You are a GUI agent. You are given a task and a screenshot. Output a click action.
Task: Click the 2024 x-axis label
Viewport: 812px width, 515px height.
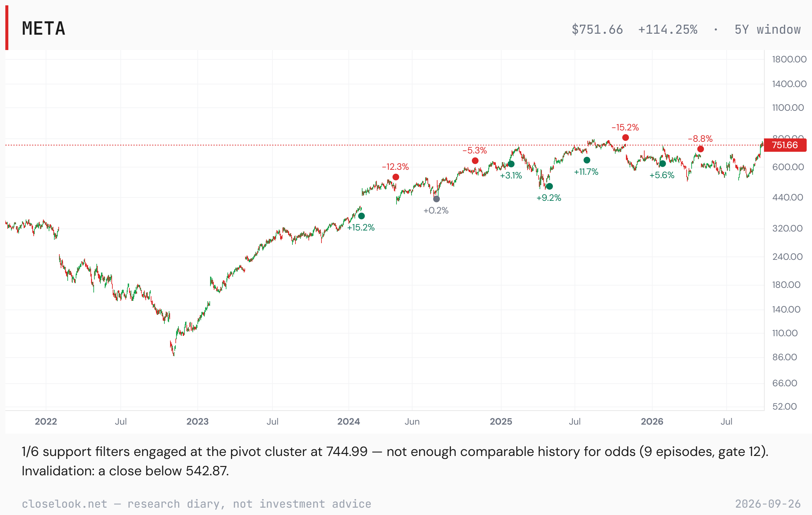tap(349, 422)
